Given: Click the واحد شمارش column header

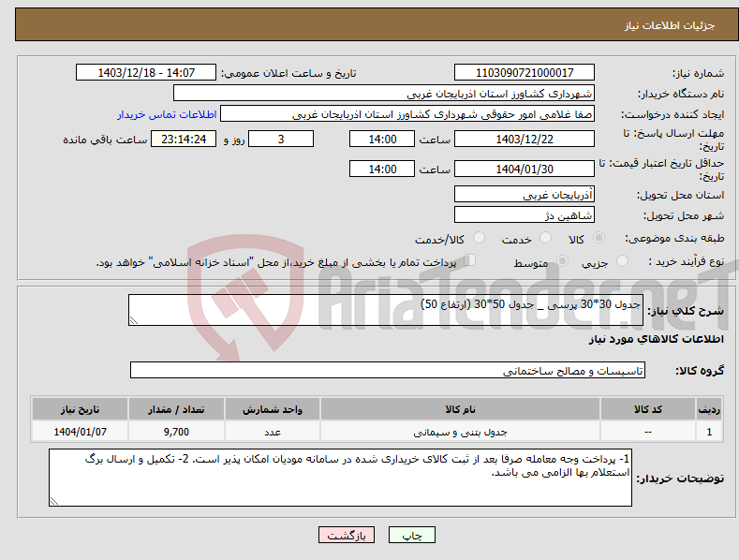Looking at the screenshot, I should click(x=273, y=409).
